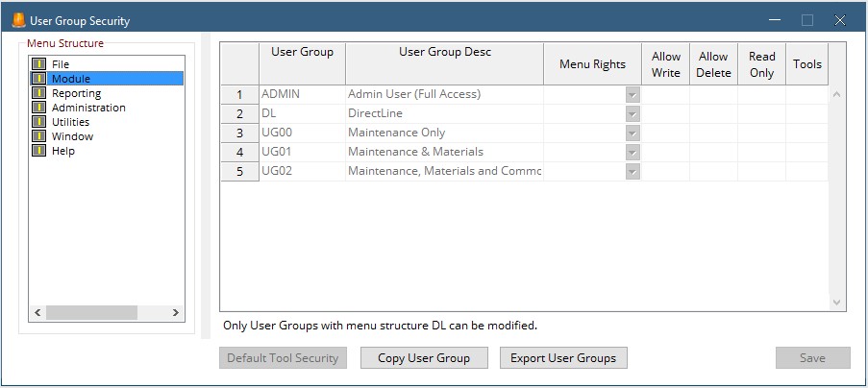Image resolution: width=868 pixels, height=388 pixels.
Task: Click the icon beside File menu item
Action: [38, 64]
